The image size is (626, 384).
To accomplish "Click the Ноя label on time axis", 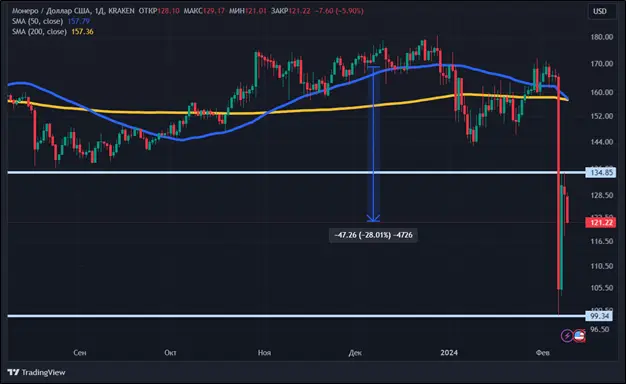I will coord(264,353).
